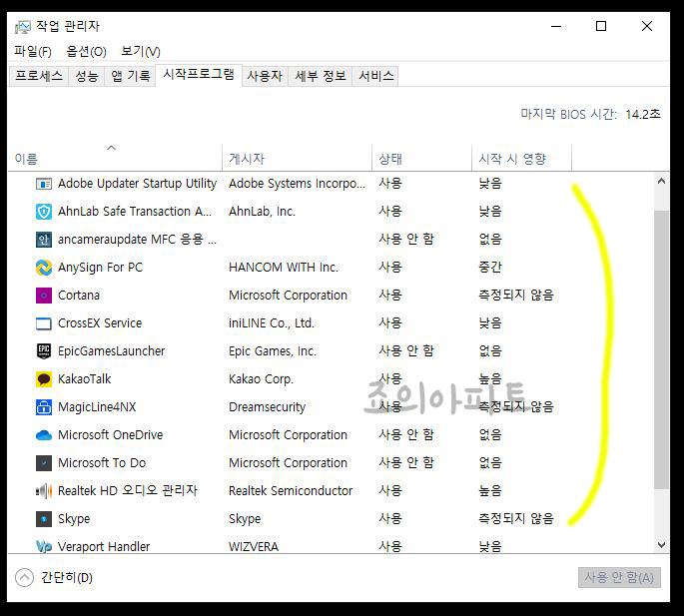
Task: Click the Realtek HD audio speaker icon
Action: click(44, 491)
